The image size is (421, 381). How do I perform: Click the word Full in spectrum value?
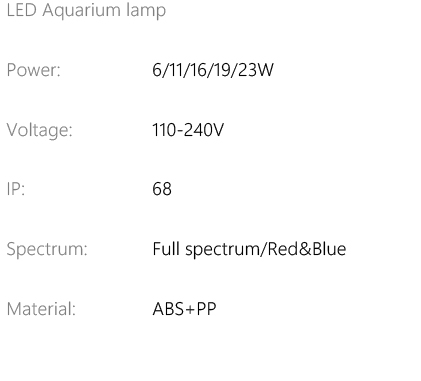point(166,249)
